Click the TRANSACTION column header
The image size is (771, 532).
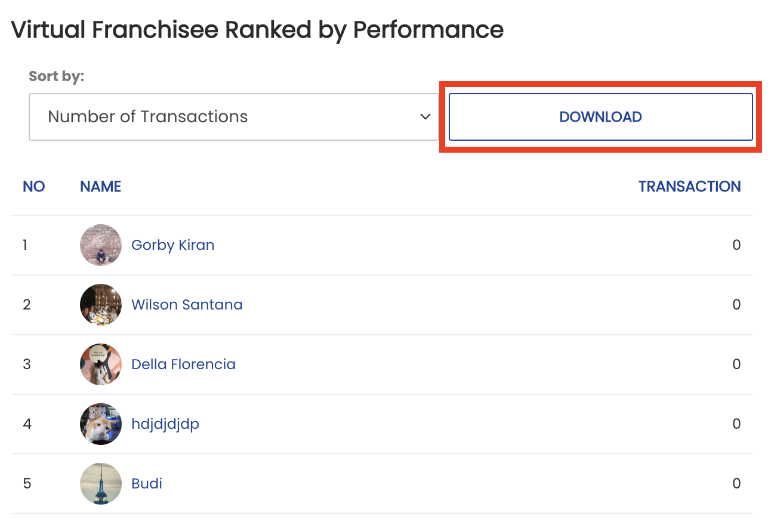tap(690, 187)
